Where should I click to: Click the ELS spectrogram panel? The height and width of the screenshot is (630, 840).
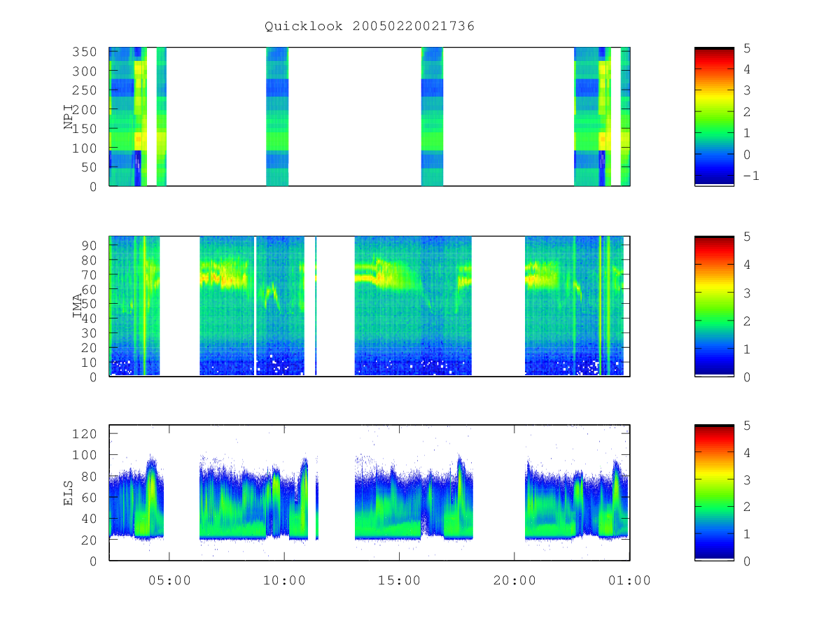tap(370, 493)
